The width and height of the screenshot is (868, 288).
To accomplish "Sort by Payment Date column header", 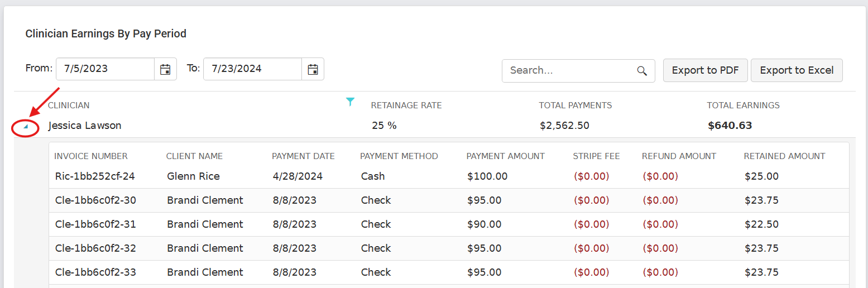I will [303, 156].
